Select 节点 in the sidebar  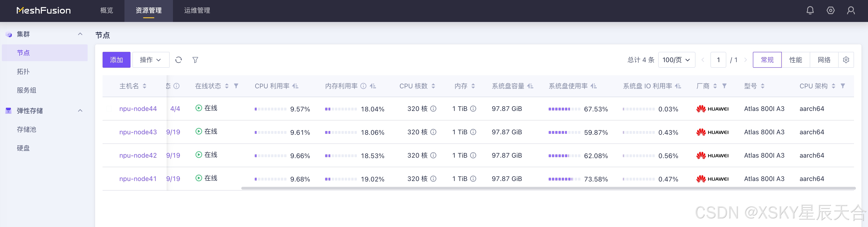(45, 53)
